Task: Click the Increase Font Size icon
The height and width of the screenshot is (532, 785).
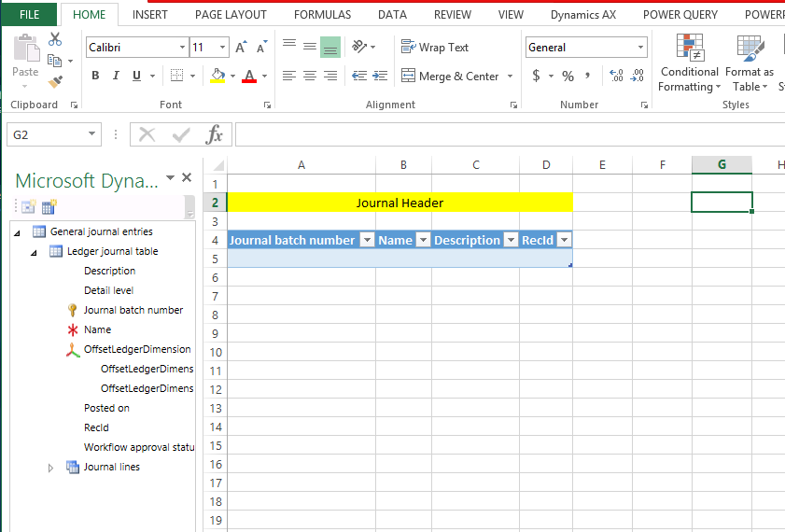Action: click(241, 48)
